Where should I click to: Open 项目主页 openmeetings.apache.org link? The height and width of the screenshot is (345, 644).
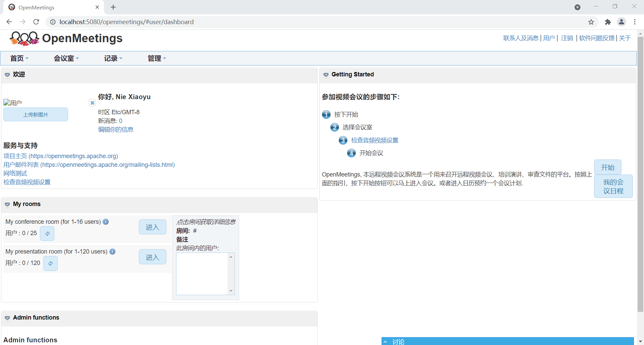click(x=61, y=156)
